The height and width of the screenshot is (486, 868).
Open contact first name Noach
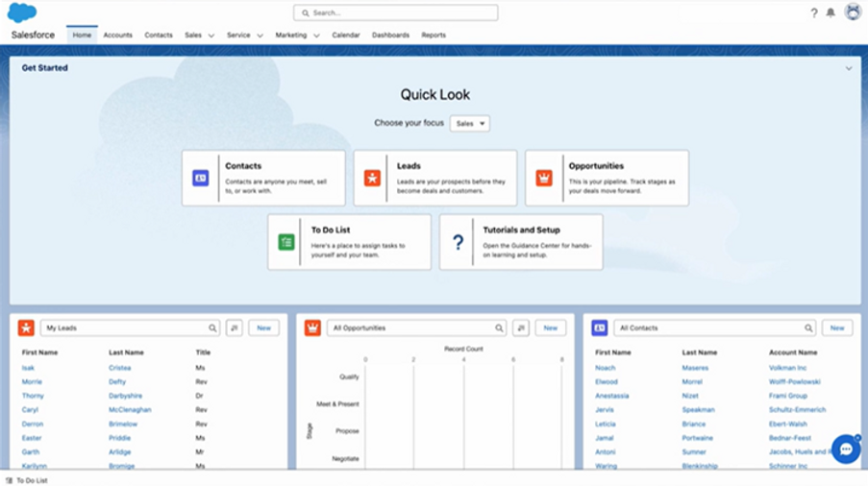tap(605, 368)
